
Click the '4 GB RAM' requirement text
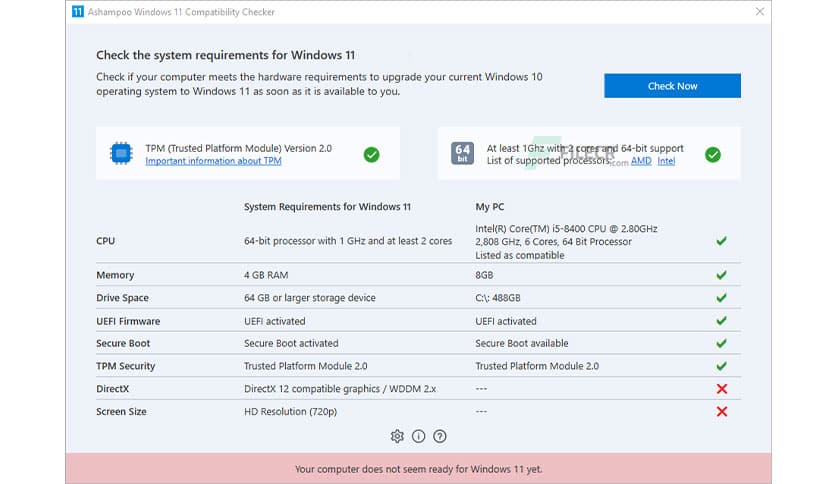(x=266, y=275)
